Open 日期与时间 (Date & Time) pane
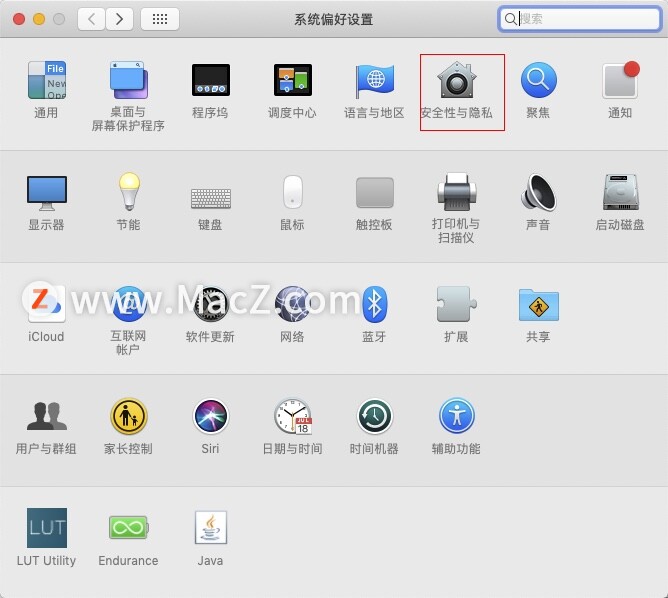668x598 pixels. (x=293, y=416)
